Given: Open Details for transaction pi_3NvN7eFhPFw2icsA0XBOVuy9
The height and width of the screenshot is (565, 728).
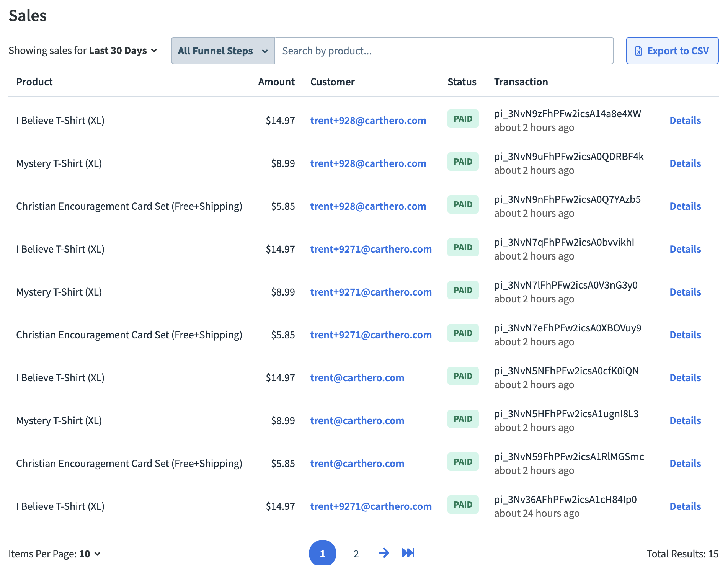Looking at the screenshot, I should (685, 335).
